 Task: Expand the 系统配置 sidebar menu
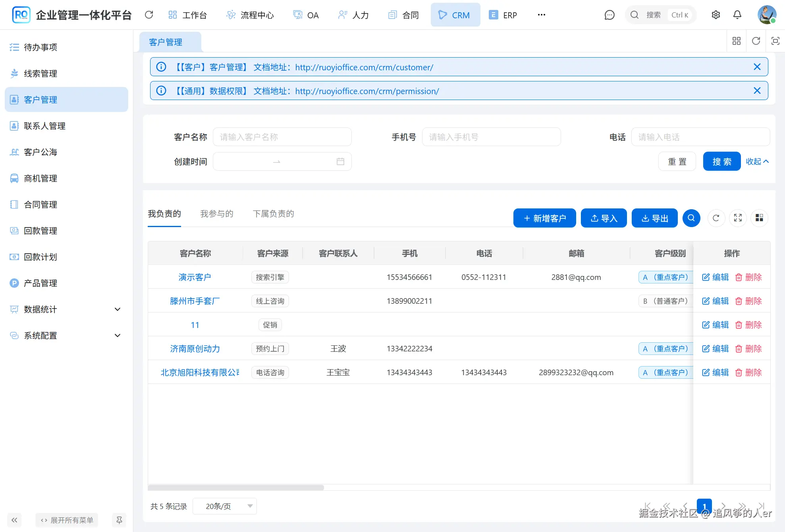[66, 335]
